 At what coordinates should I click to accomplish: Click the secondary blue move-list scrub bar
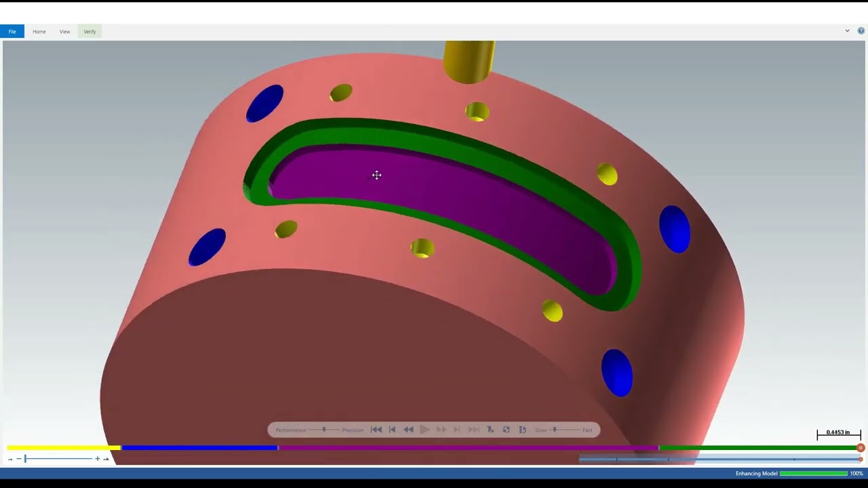pos(719,460)
